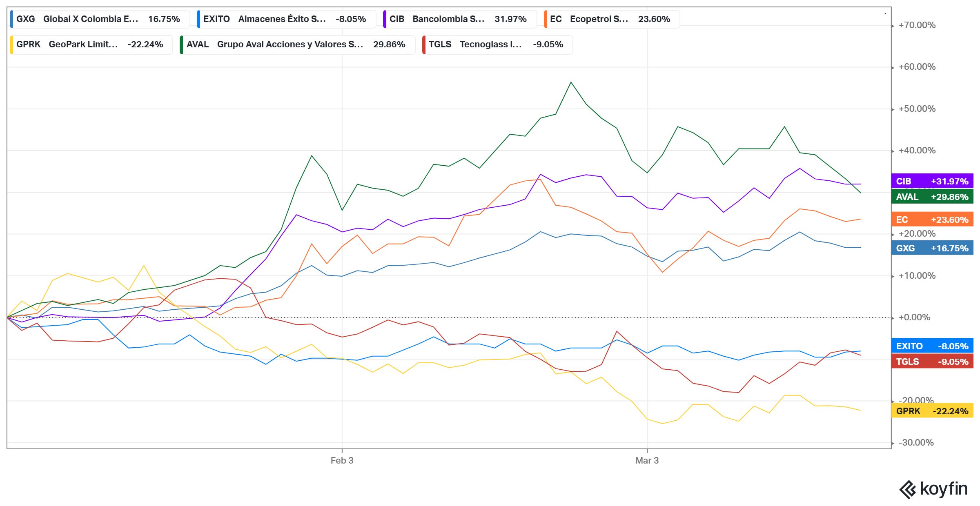980x506 pixels.
Task: Click the koyfin logo
Action: [x=933, y=489]
